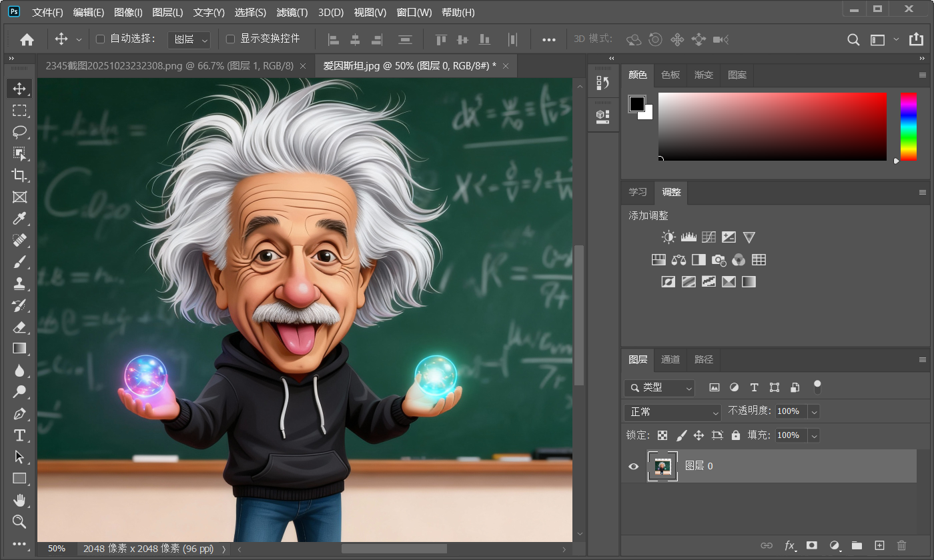Screen dimensions: 934x560
Task: Select the Lasso tool
Action: point(19,132)
